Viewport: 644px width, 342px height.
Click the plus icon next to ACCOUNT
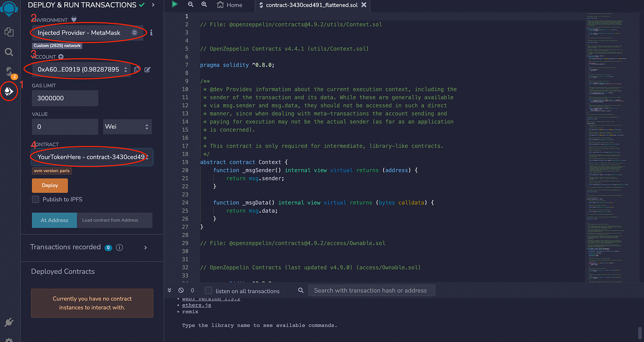pos(61,57)
